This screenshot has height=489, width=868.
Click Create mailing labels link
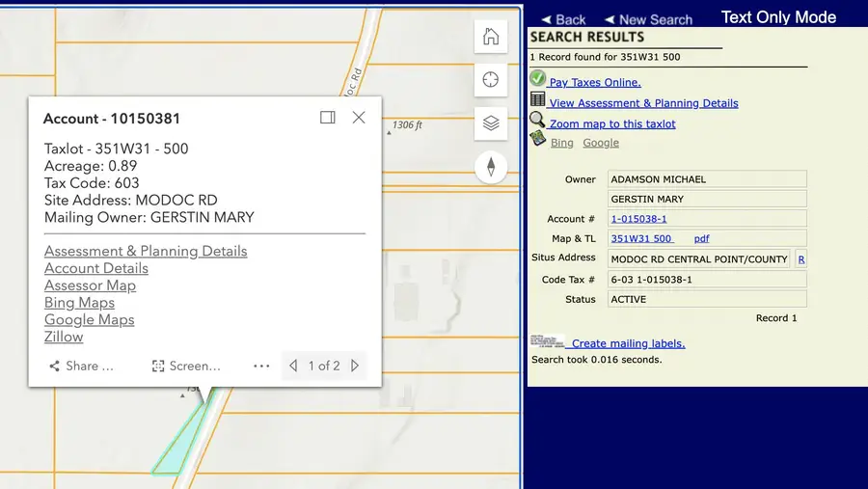628,343
